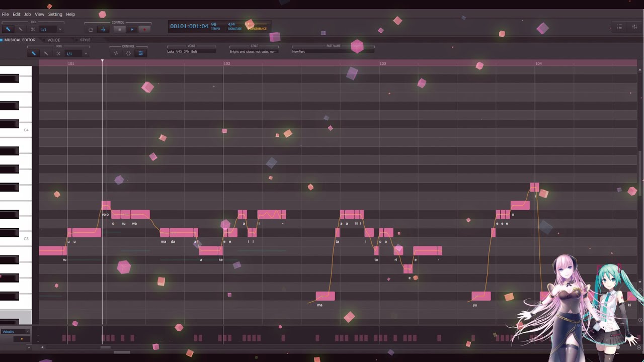This screenshot has height=362, width=644.
Task: Open the mixer sliders icon at top right
Action: click(634, 27)
